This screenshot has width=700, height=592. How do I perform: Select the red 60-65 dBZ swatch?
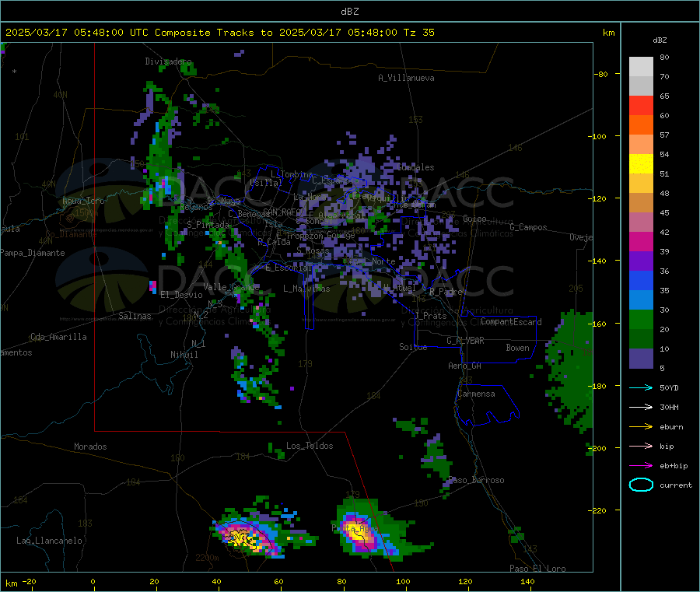641,106
